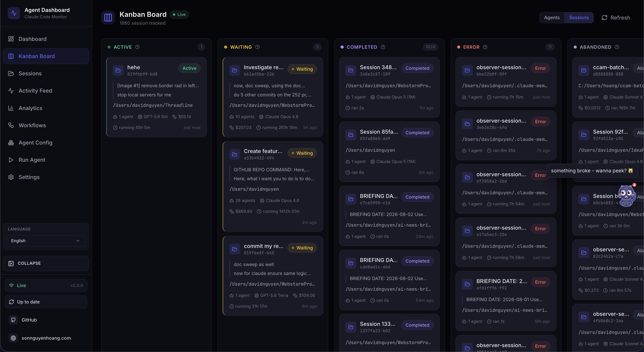
Task: Click the 'something broke - wanna peek?' bubble
Action: (592, 171)
